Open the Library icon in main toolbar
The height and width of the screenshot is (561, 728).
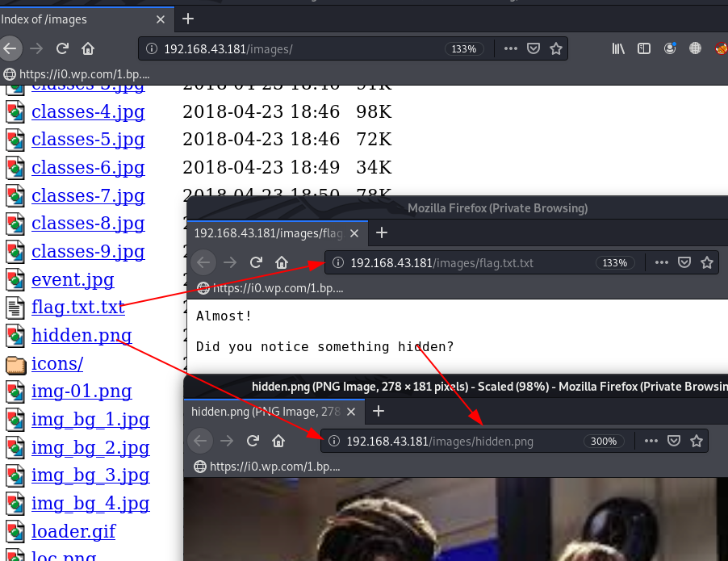pyautogui.click(x=618, y=48)
